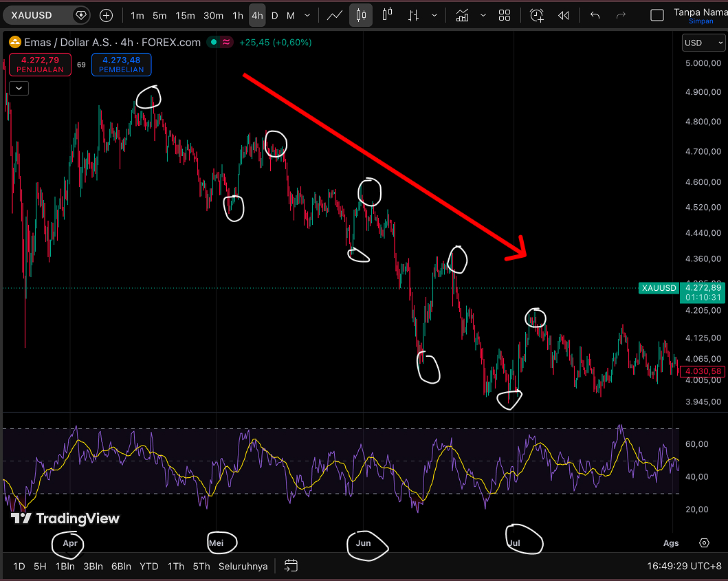Click the Ags date axis label
This screenshot has height=581, width=728.
tap(671, 543)
